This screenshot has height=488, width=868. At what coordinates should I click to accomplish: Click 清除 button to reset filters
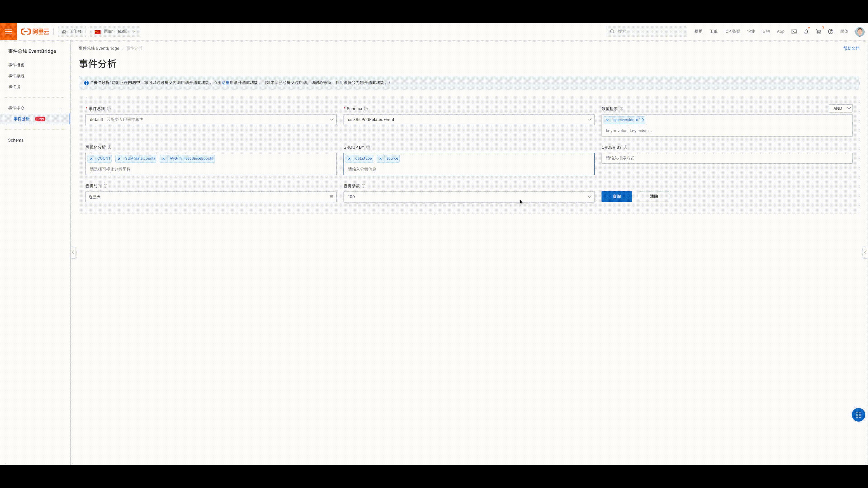[x=653, y=196]
